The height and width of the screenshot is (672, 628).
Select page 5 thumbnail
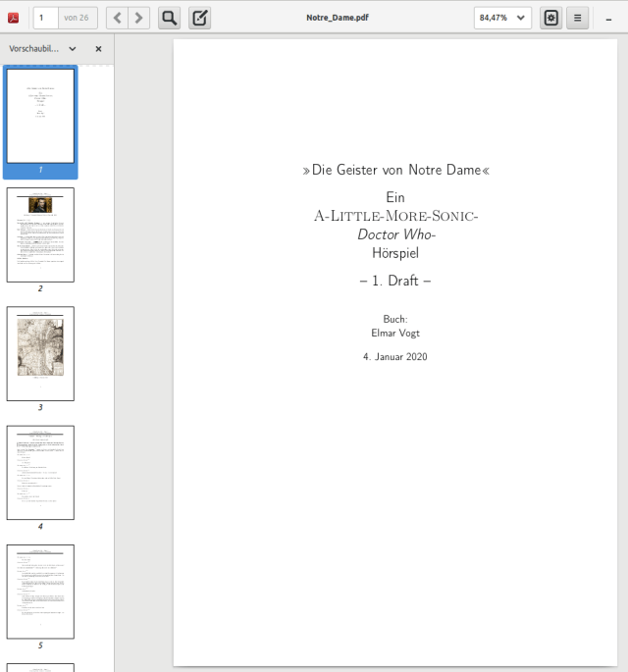(x=40, y=592)
